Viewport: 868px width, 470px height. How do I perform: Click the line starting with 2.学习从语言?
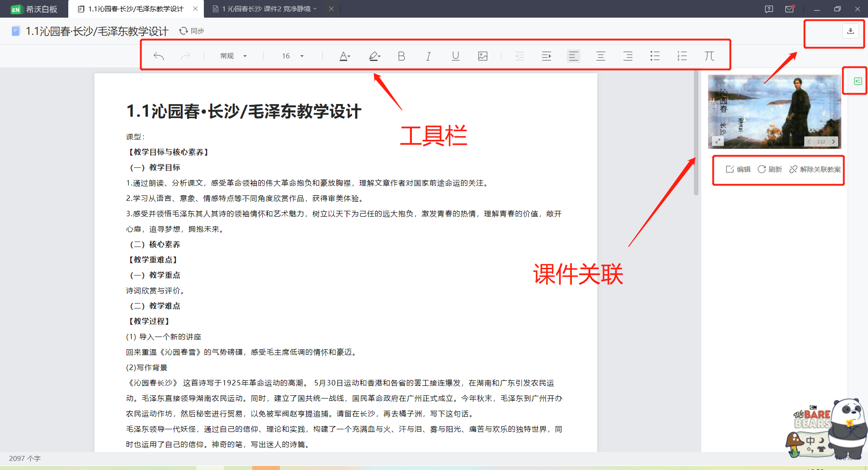pos(245,198)
